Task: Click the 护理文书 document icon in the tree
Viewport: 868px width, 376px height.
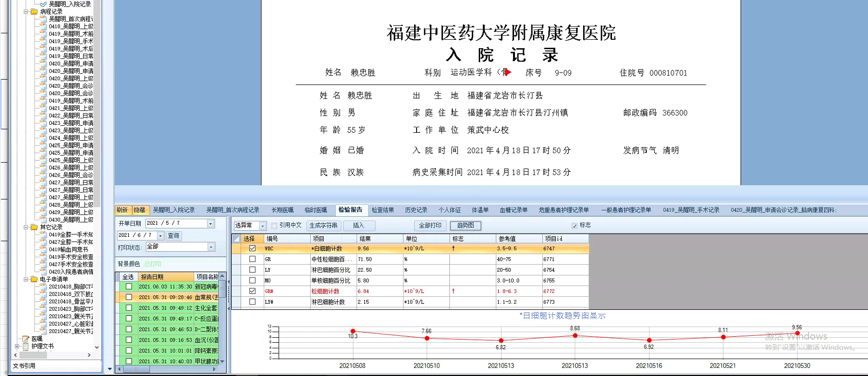Action: (26, 346)
